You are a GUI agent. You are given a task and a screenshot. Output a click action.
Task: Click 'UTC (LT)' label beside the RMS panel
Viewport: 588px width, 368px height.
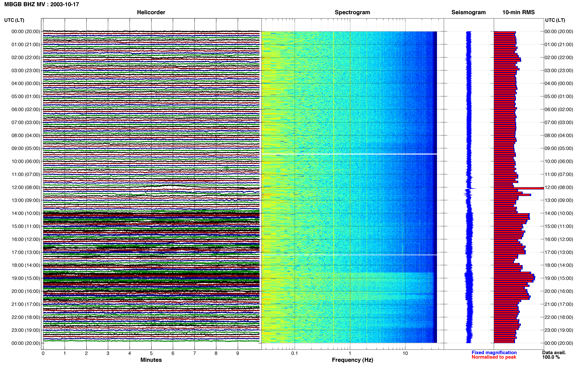click(555, 20)
